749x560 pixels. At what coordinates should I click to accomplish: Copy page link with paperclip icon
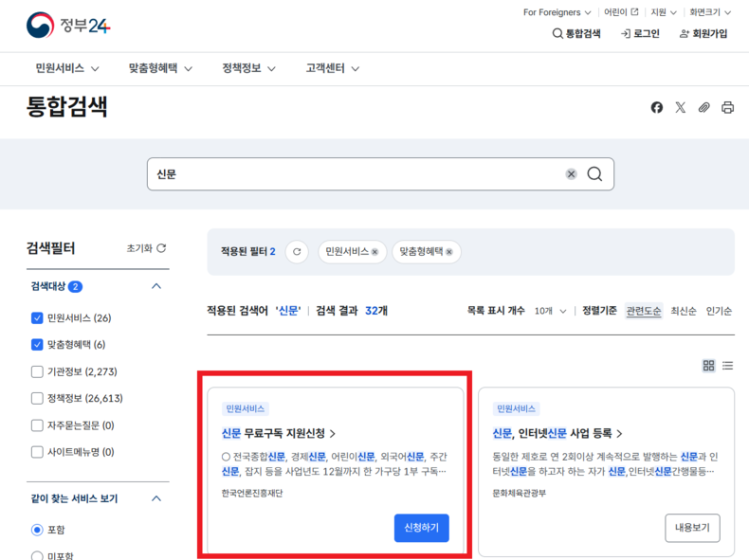point(704,108)
